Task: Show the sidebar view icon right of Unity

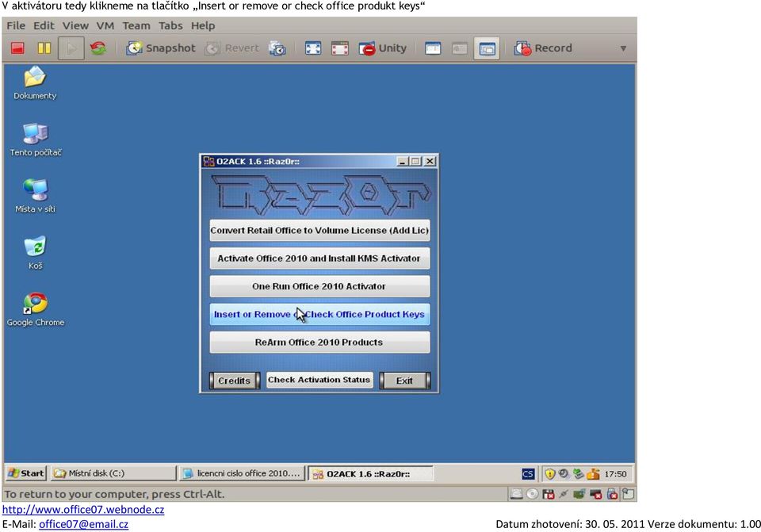Action: (433, 48)
